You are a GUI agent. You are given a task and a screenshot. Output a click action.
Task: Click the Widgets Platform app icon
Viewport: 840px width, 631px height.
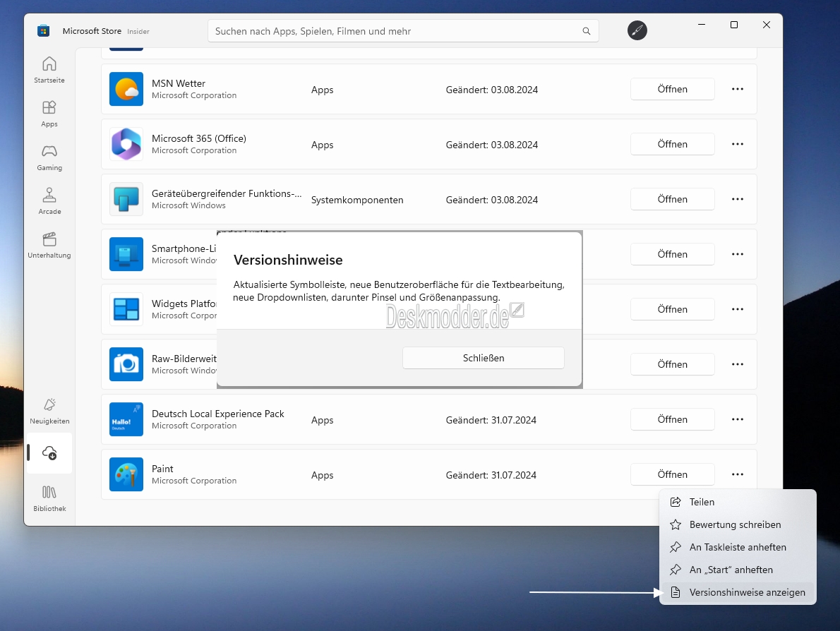click(x=126, y=309)
